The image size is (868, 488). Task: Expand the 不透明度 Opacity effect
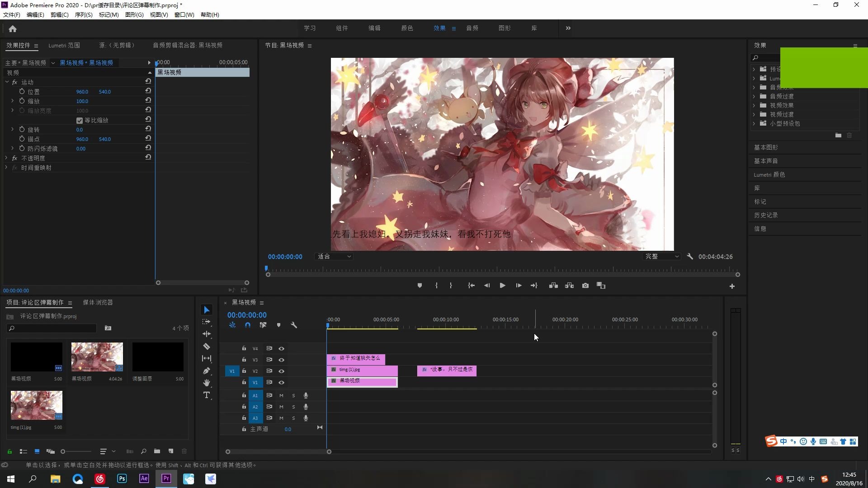pyautogui.click(x=6, y=158)
